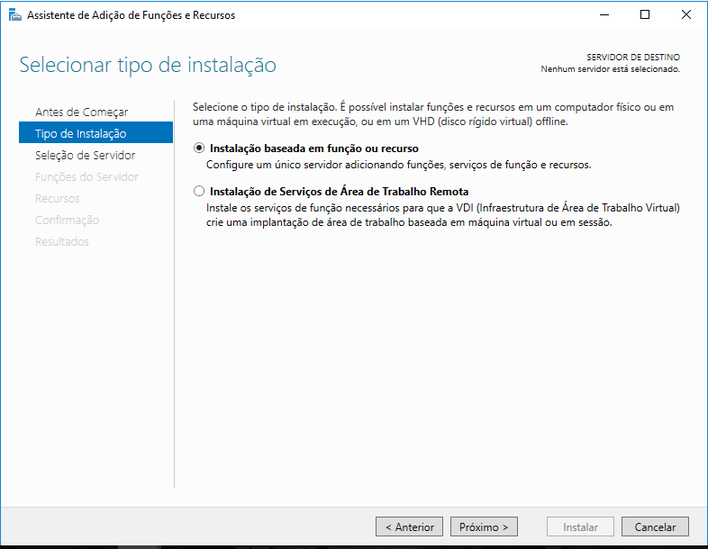The width and height of the screenshot is (708, 549).
Task: Click the Funções do Servidor step
Action: [x=87, y=177]
